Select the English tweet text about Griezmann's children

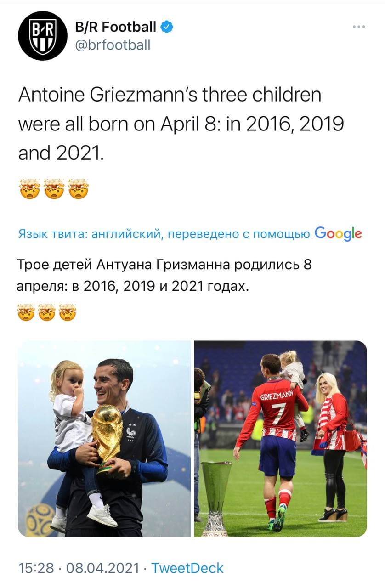(181, 124)
